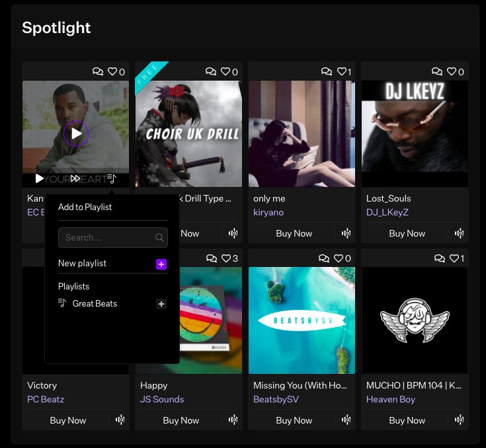Open the kiryano artist link
Image resolution: width=486 pixels, height=448 pixels.
tap(268, 212)
